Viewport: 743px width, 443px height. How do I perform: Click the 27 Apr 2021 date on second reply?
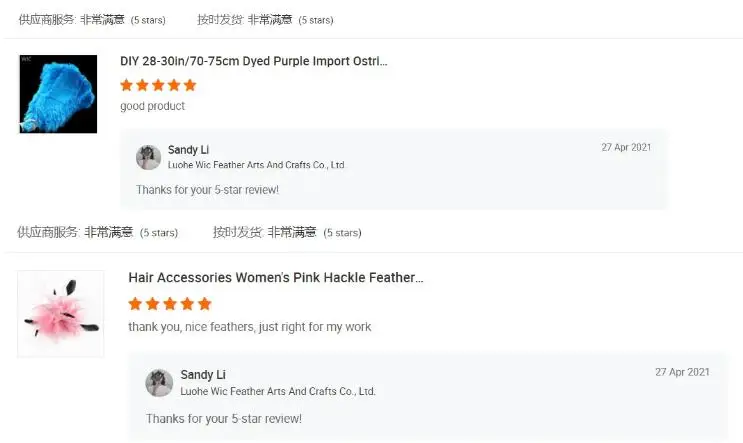pos(682,372)
